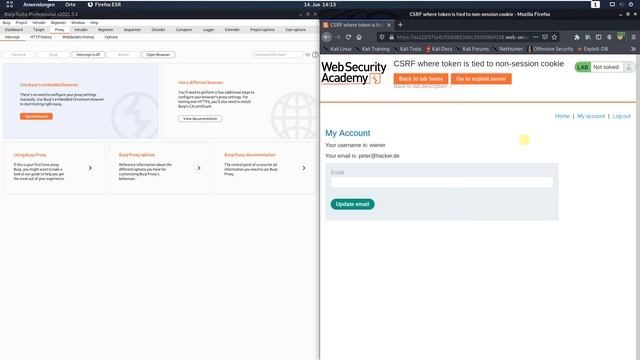Reload the page in Firefox
This screenshot has height=360, width=640.
(x=348, y=37)
